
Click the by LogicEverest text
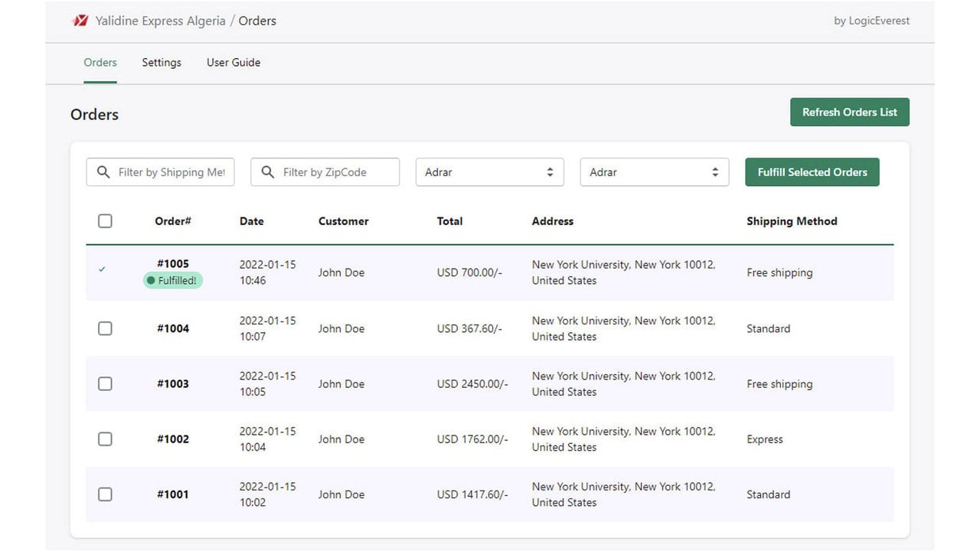[x=872, y=21]
